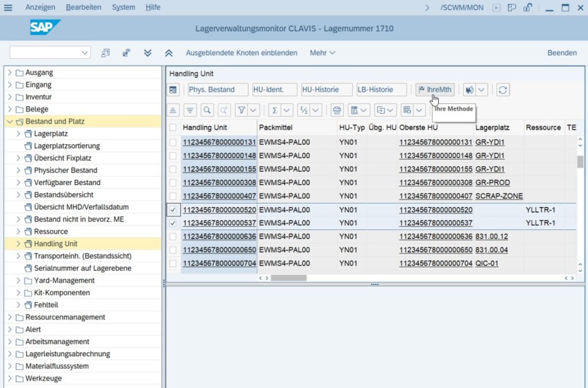
Task: Open the Bearbeiten menu
Action: point(83,7)
